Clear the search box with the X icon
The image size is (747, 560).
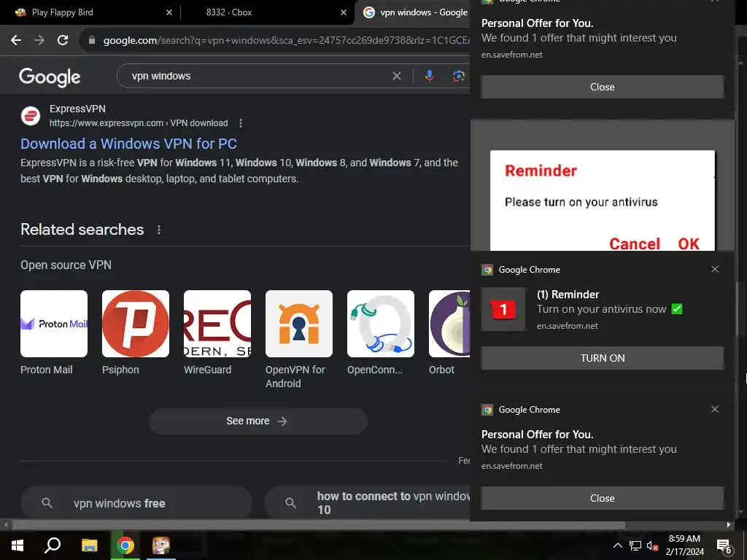396,76
